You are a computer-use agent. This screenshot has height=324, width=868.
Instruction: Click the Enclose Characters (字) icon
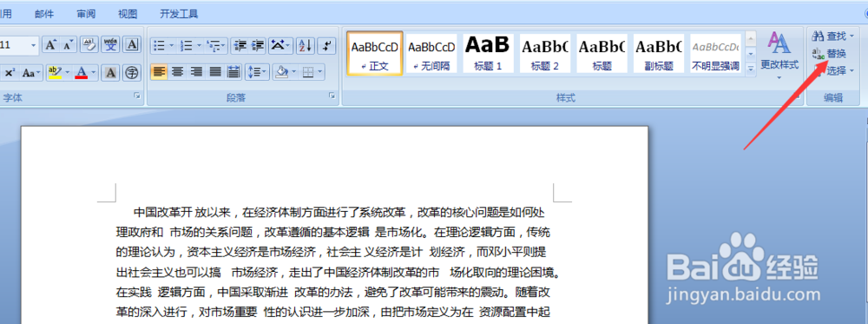click(x=131, y=72)
